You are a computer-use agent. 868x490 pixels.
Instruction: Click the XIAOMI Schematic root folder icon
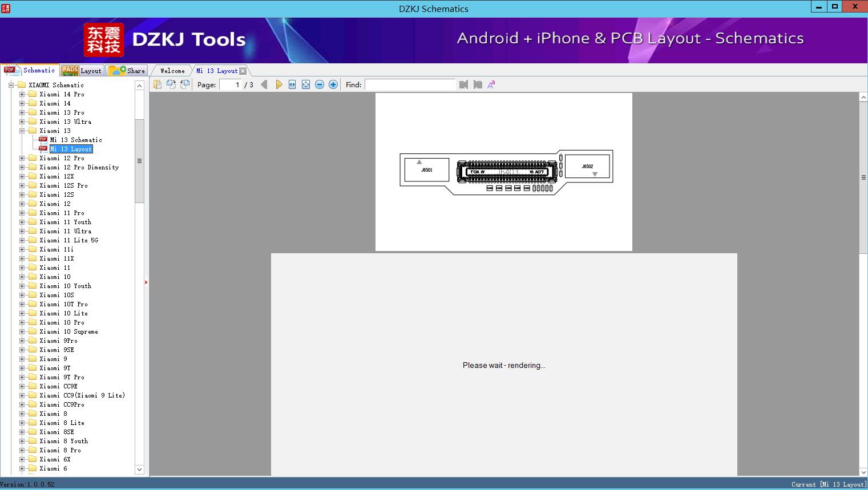point(22,85)
